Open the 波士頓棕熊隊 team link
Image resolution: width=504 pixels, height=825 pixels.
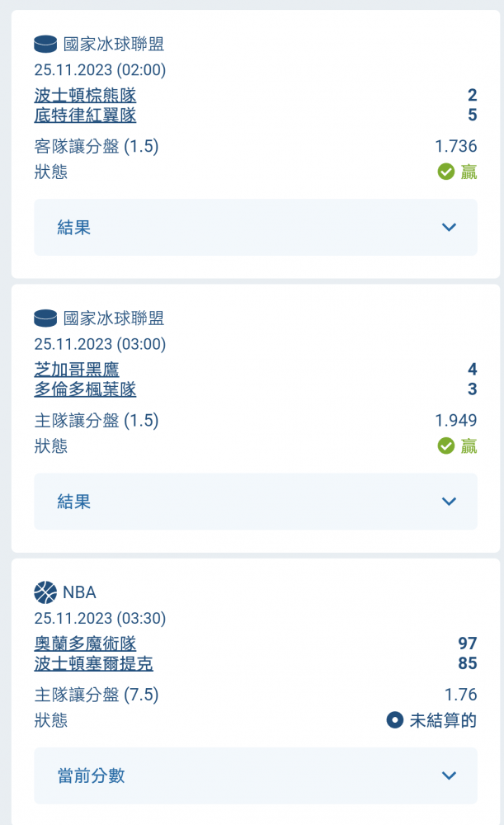pos(85,95)
